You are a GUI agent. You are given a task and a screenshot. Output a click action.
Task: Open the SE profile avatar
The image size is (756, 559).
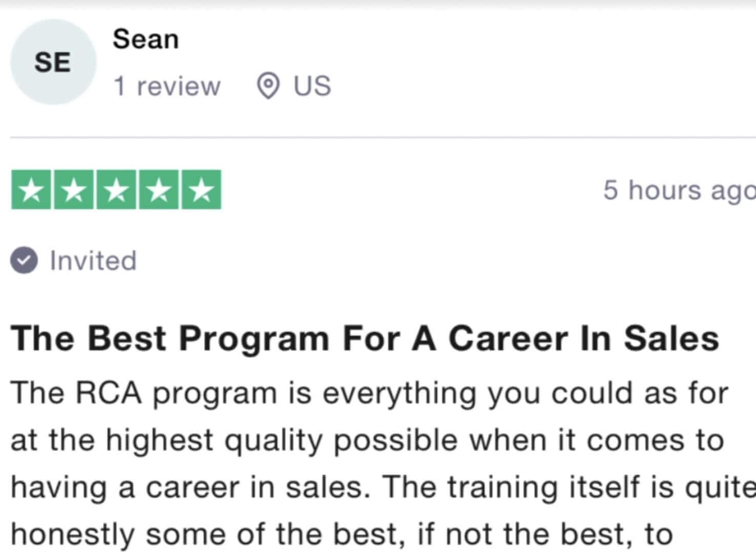[53, 62]
